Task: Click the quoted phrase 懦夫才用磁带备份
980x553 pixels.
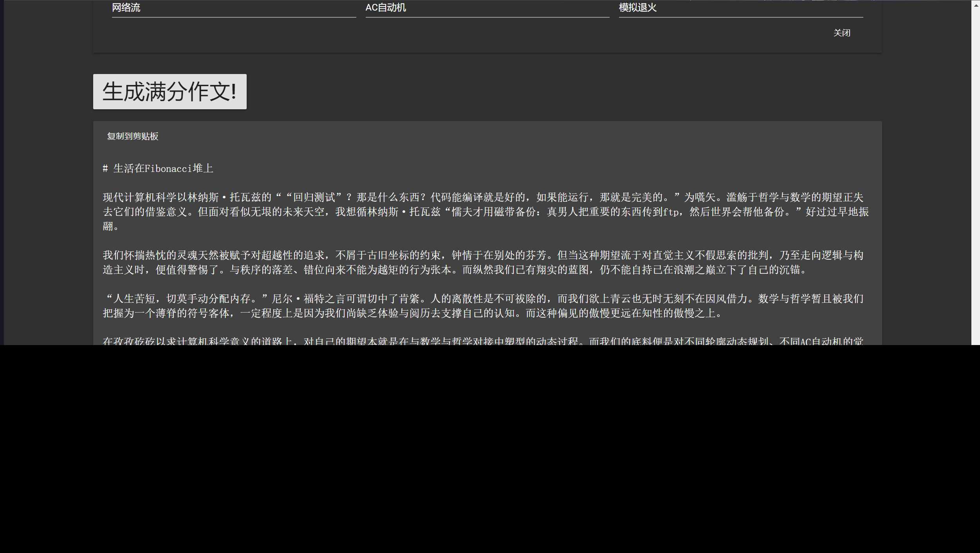Action: click(493, 212)
